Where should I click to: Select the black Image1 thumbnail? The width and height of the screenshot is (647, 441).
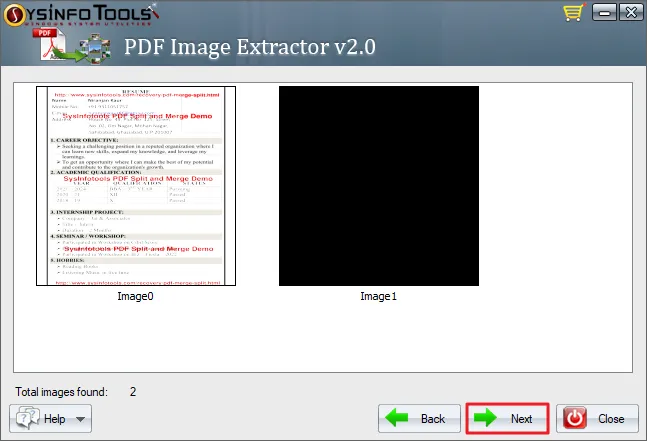pyautogui.click(x=379, y=186)
